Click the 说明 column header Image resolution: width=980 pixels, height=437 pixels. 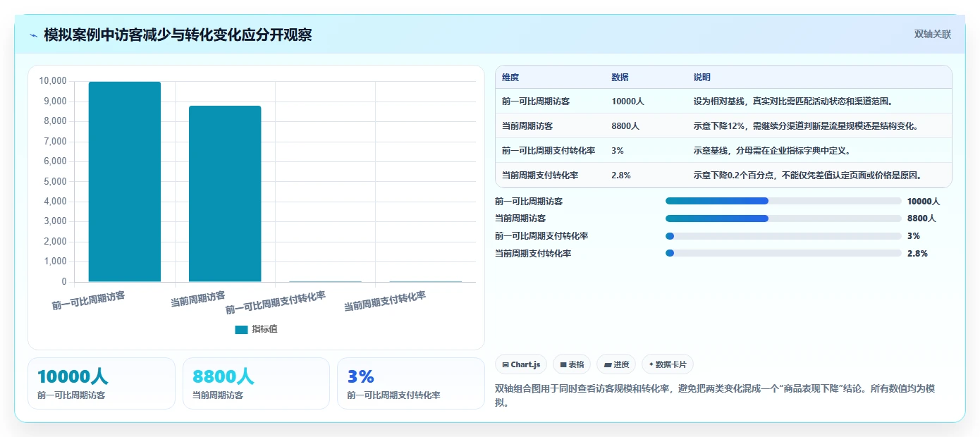point(702,77)
